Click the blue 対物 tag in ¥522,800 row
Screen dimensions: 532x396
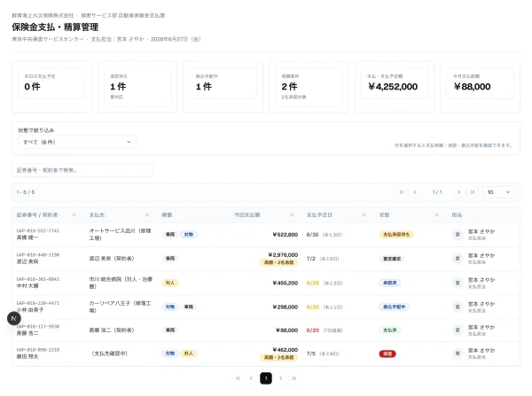(189, 235)
